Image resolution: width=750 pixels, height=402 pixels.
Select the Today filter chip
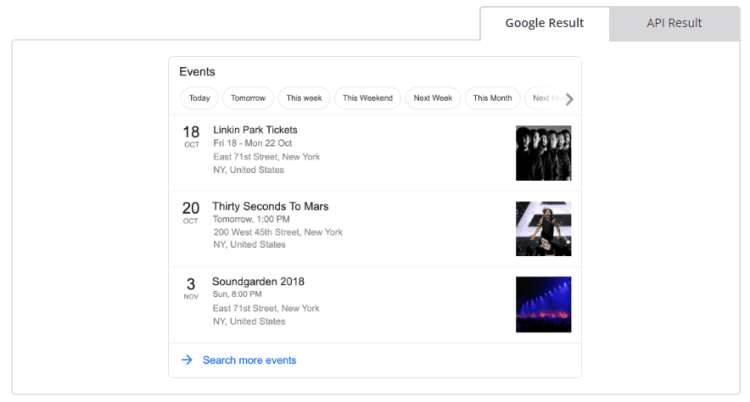point(200,98)
